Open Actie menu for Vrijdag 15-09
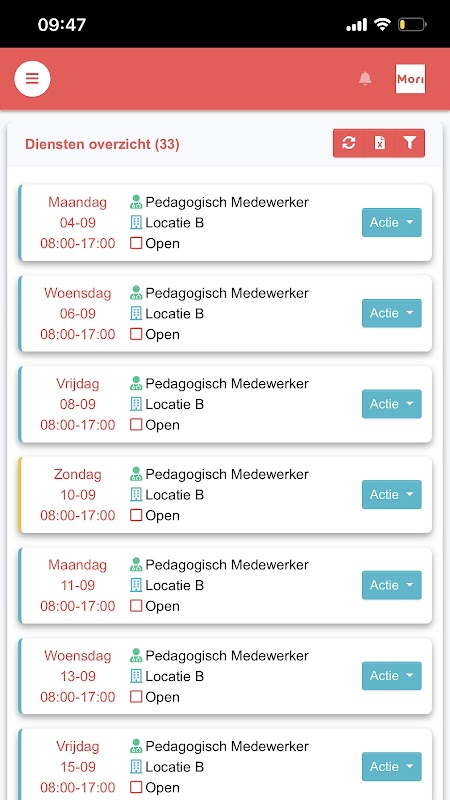 point(392,766)
